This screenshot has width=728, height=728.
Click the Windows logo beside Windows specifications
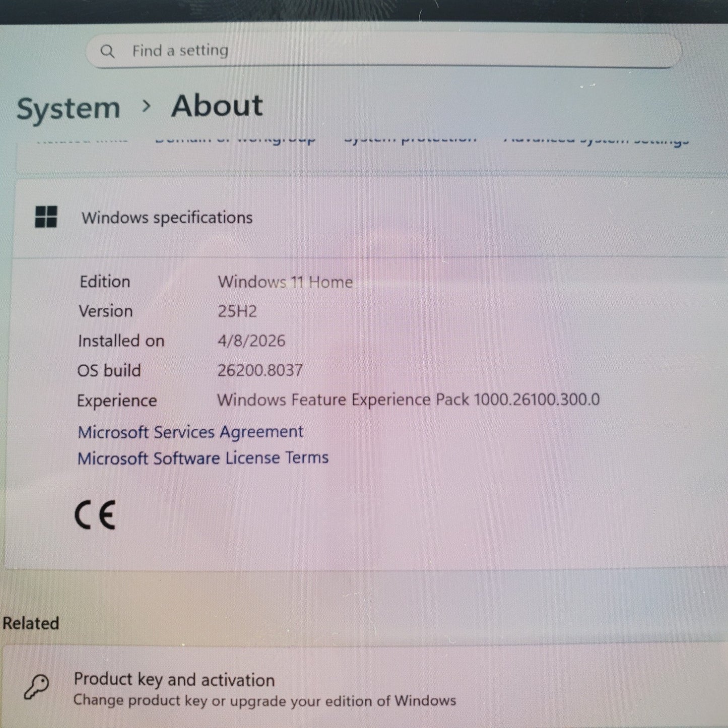[x=46, y=217]
